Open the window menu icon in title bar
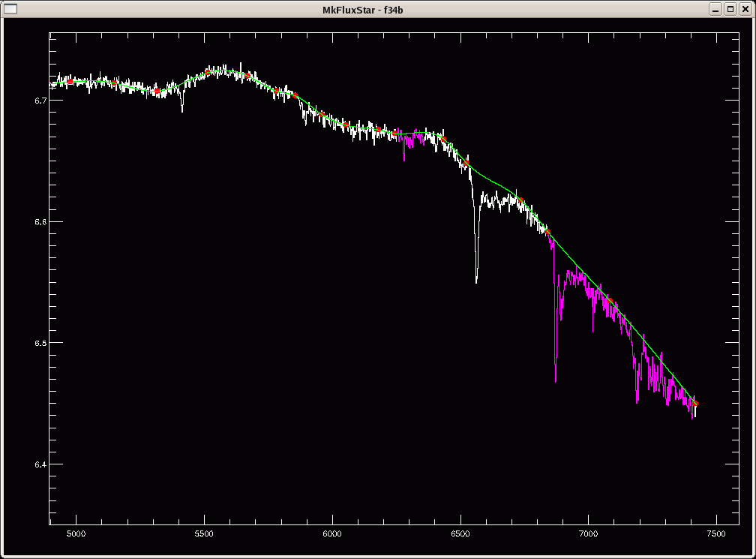Screen dimensions: 756x559 10,8
